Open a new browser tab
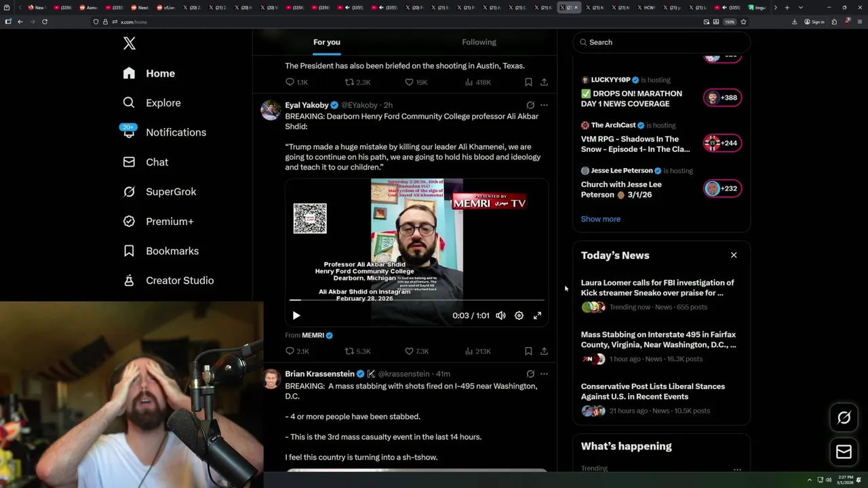 787,7
